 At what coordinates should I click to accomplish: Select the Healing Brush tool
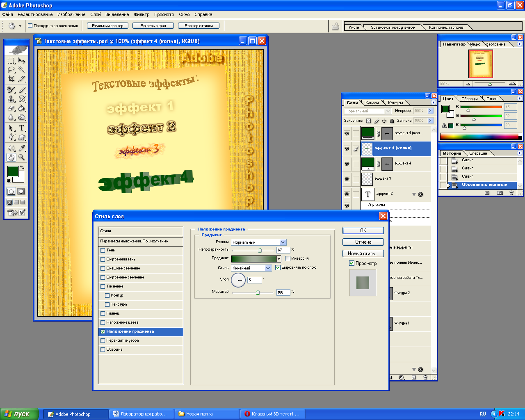click(x=11, y=90)
